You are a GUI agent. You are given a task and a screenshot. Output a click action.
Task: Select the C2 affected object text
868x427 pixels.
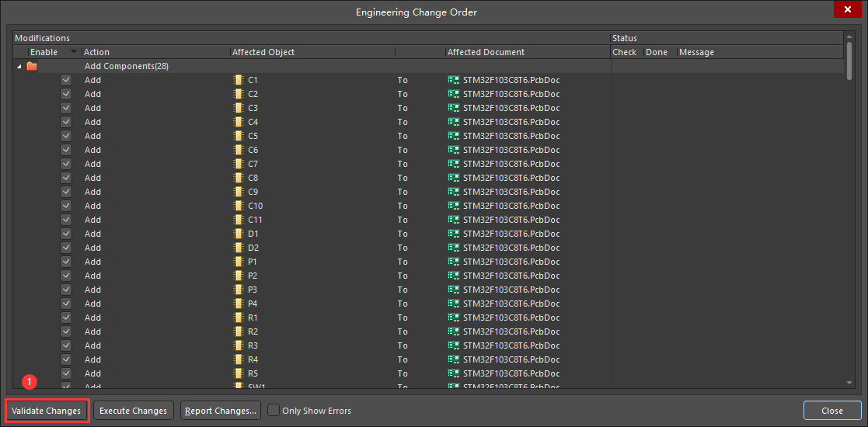(253, 94)
